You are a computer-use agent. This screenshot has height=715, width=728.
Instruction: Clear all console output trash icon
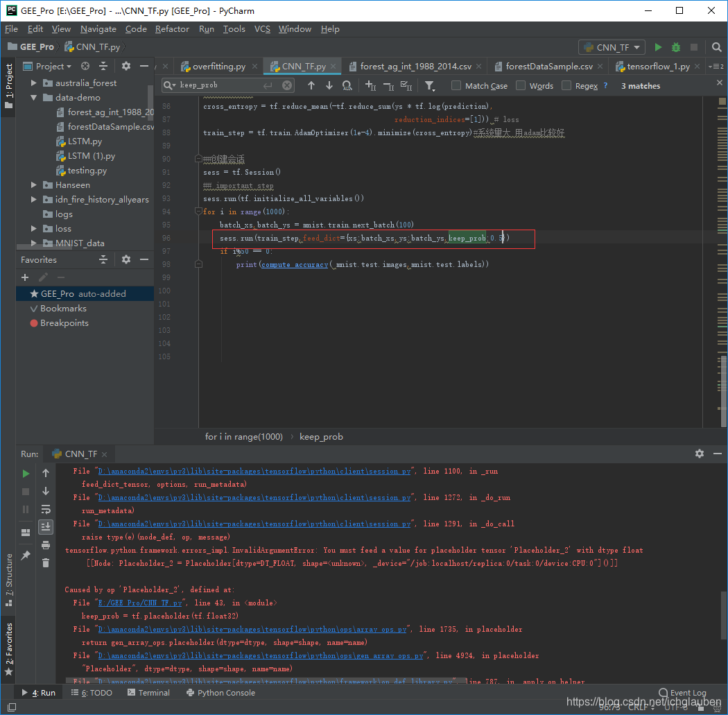(x=46, y=563)
